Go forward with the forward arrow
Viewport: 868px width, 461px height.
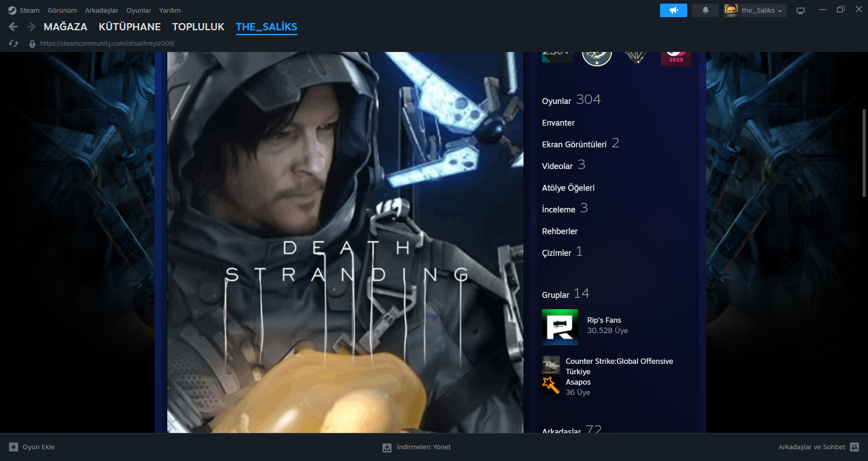click(x=31, y=27)
